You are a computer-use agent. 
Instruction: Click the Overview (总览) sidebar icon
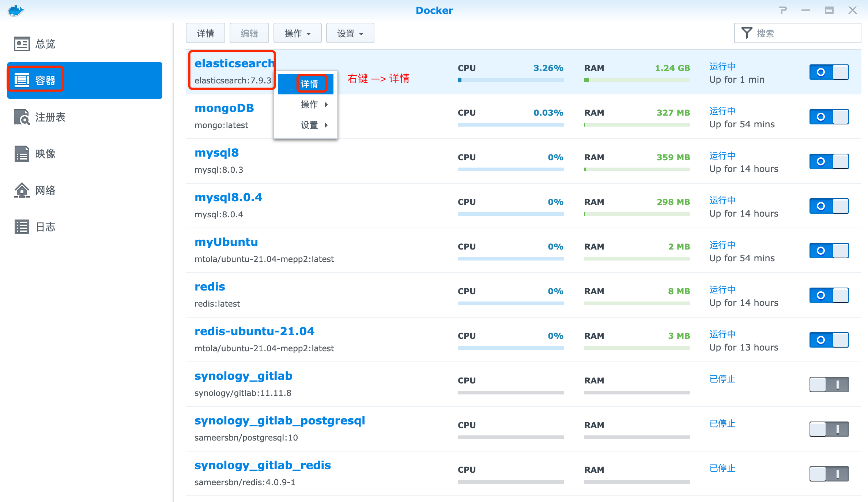[22, 44]
